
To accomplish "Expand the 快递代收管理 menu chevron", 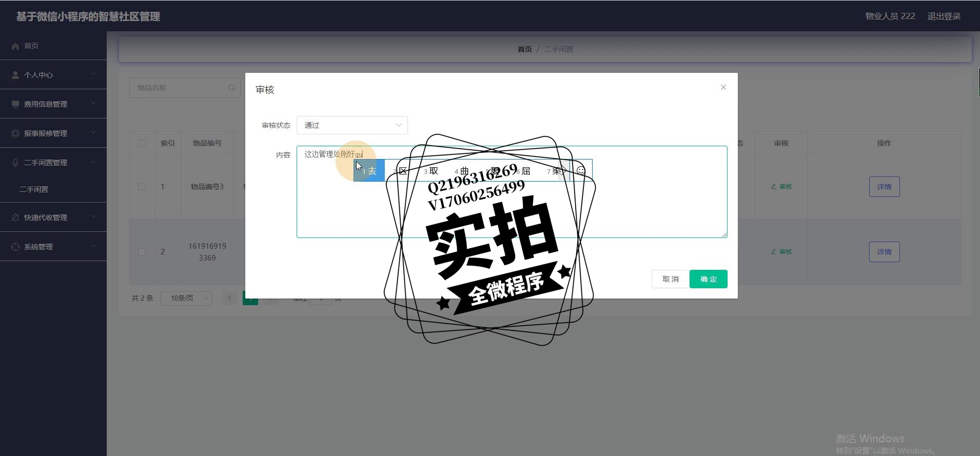I will (x=93, y=216).
